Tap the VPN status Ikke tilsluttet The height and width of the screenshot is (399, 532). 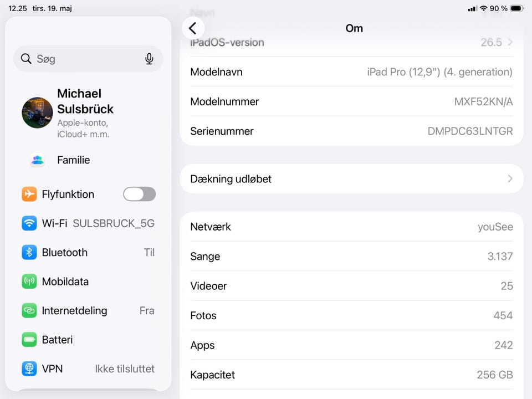125,369
